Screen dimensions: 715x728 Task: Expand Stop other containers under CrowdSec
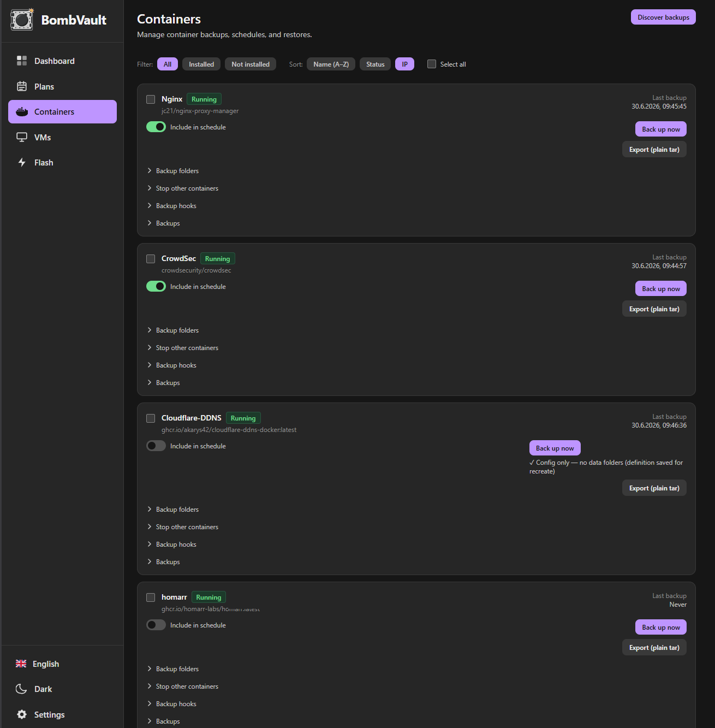[183, 348]
